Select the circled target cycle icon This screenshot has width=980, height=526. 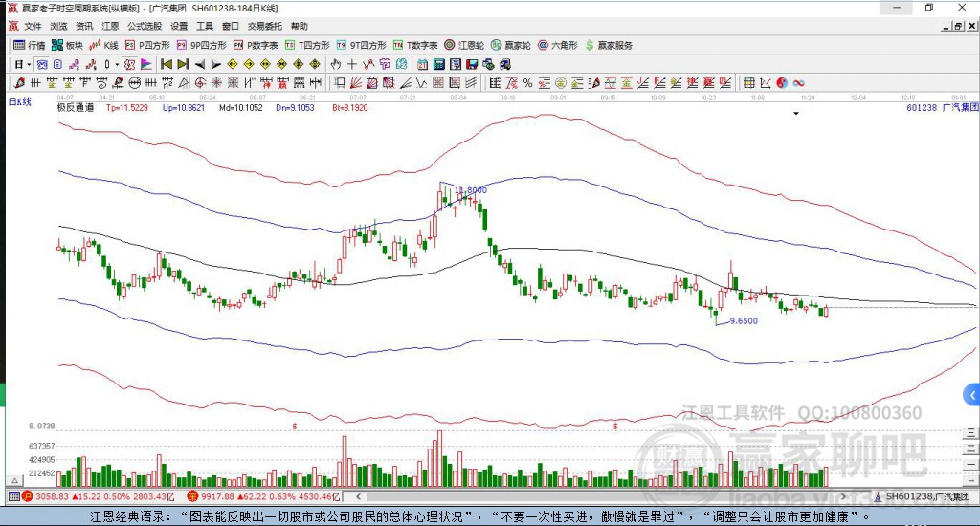click(x=200, y=83)
